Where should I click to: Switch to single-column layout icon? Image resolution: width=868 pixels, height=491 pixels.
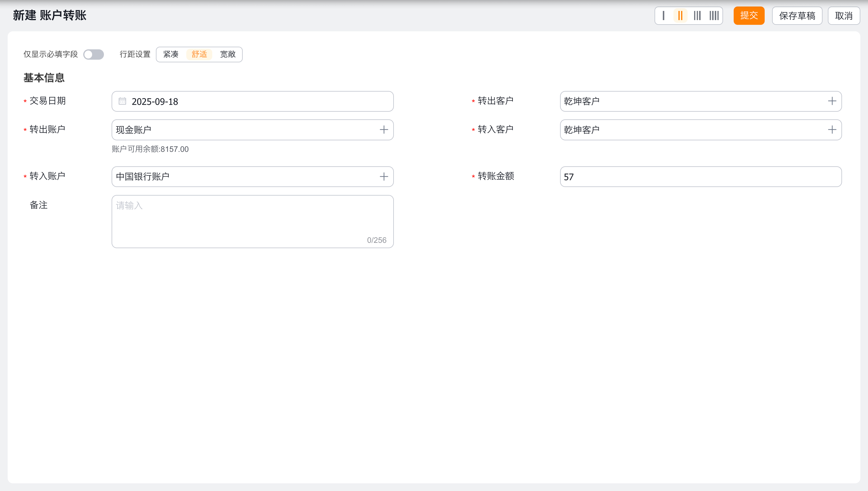pyautogui.click(x=663, y=16)
